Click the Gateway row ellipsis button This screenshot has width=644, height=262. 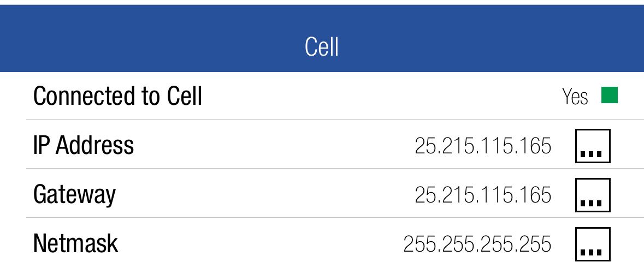[593, 195]
